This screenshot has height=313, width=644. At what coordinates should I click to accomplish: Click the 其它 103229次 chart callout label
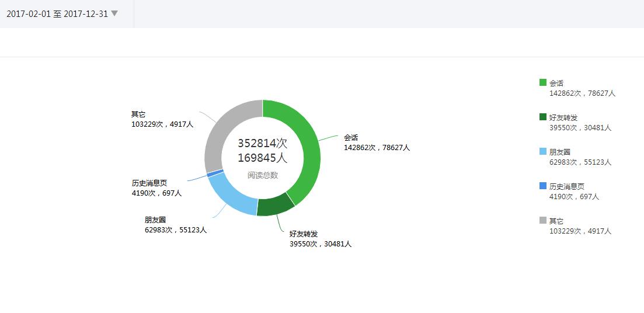162,119
